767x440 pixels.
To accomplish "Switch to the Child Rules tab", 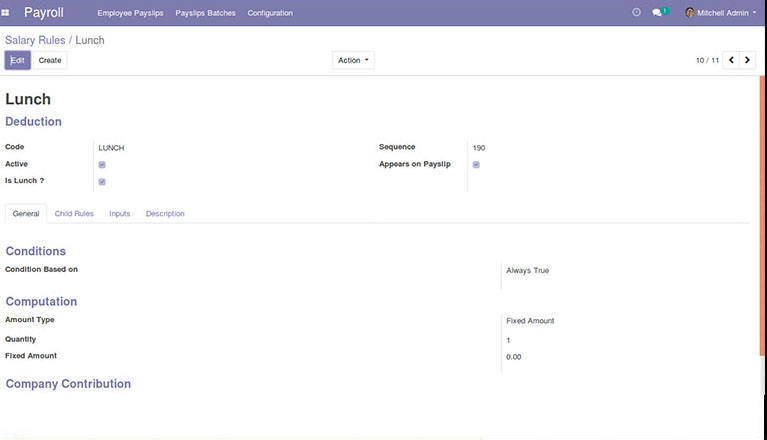I will pos(74,214).
